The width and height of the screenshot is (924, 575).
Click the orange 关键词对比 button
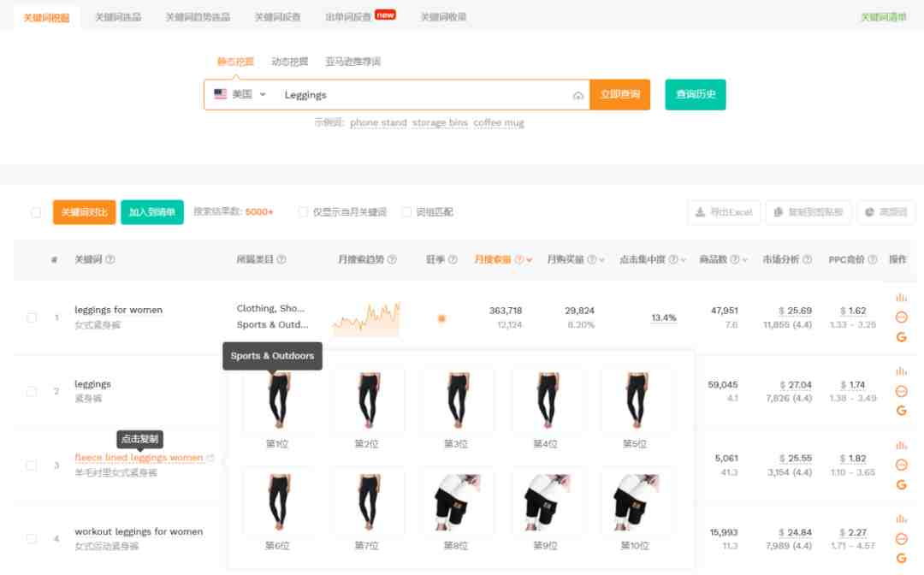click(84, 212)
